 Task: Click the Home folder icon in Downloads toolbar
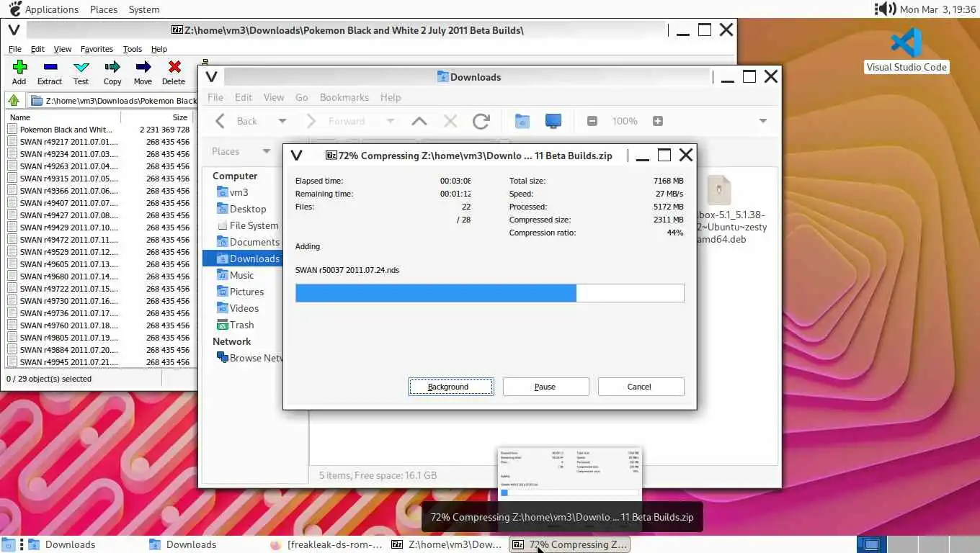click(522, 121)
